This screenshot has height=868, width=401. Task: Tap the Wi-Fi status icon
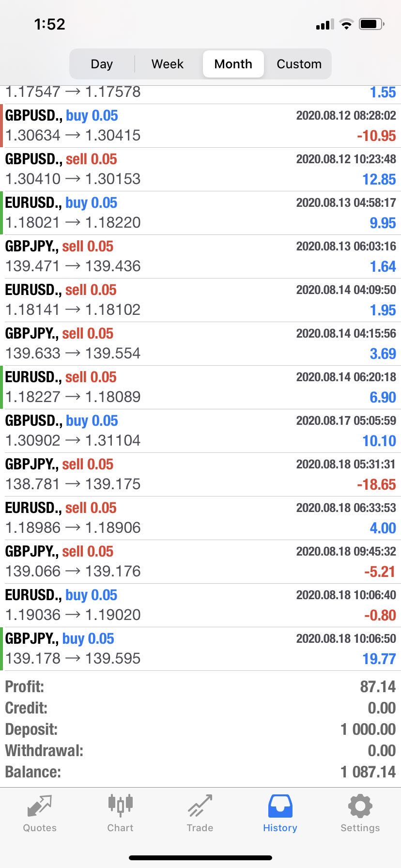pos(346,24)
